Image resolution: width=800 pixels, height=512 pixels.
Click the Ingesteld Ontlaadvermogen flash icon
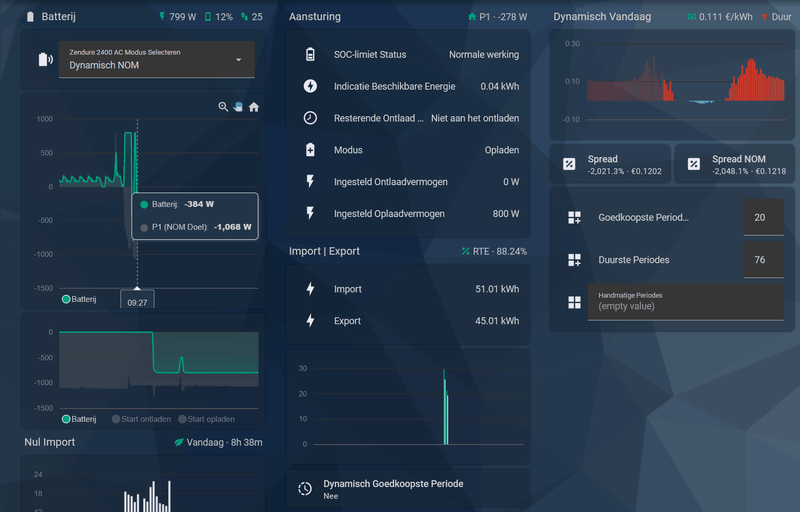[310, 182]
